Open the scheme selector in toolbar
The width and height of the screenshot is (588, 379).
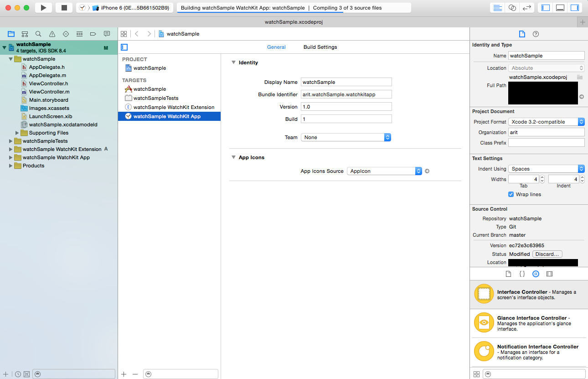[124, 8]
